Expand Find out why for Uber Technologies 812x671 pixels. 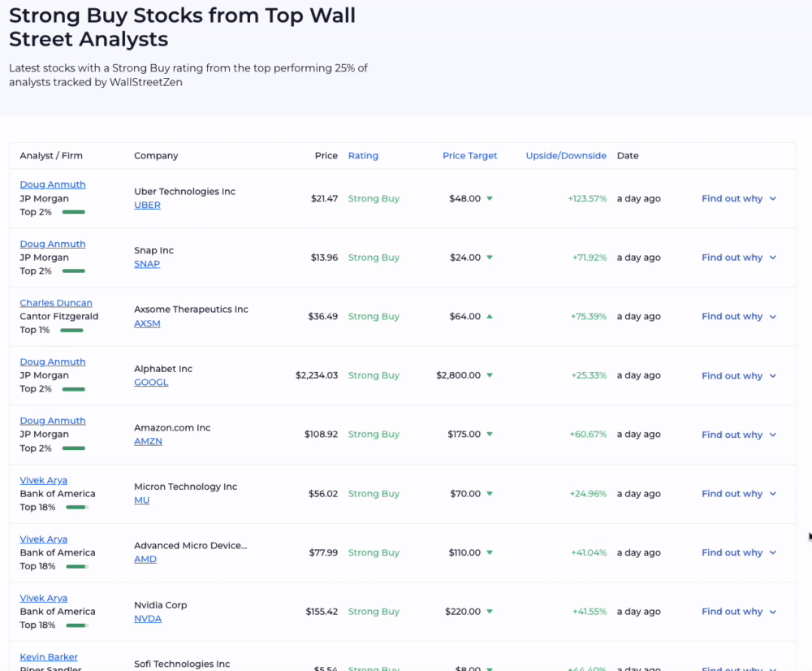(x=739, y=198)
